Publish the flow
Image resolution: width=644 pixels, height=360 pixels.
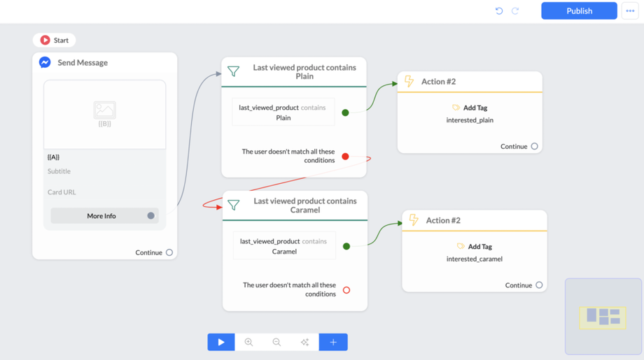coord(579,11)
